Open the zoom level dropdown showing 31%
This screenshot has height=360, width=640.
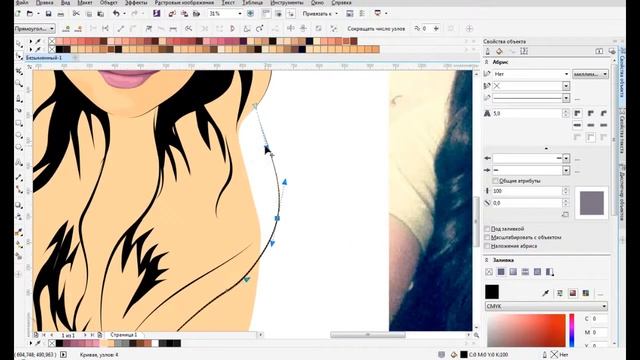[x=240, y=13]
